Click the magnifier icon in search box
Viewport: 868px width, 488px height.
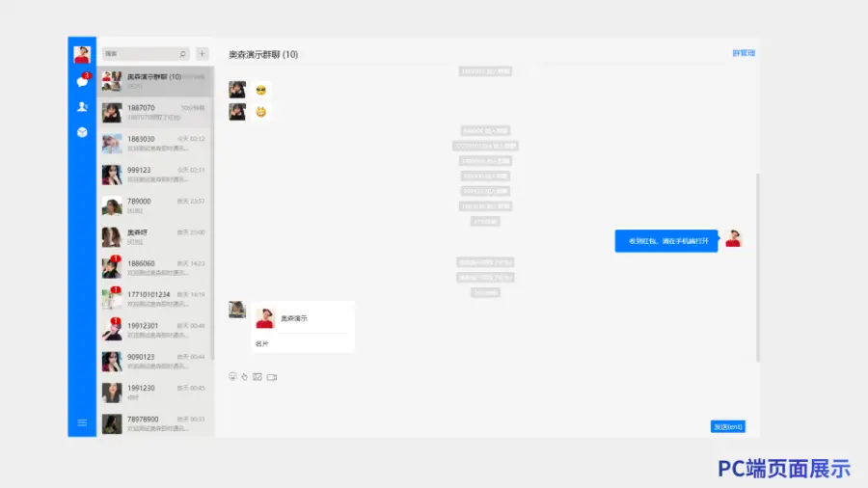(182, 54)
